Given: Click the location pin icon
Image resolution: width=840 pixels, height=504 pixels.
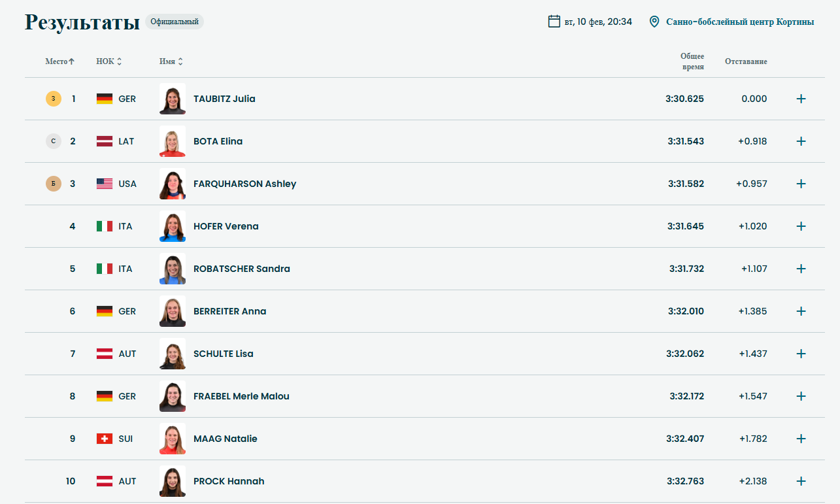Looking at the screenshot, I should click(654, 22).
